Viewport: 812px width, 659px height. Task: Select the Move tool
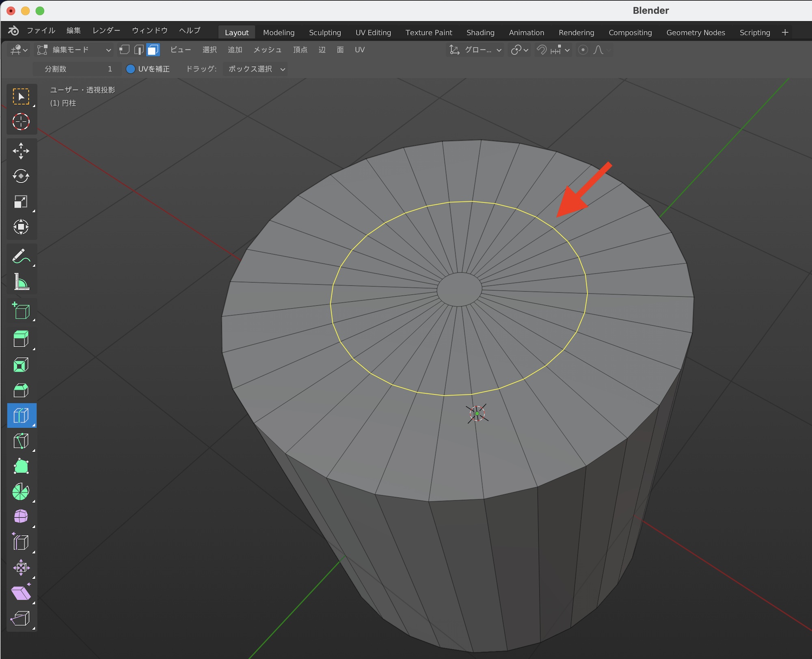pyautogui.click(x=21, y=151)
